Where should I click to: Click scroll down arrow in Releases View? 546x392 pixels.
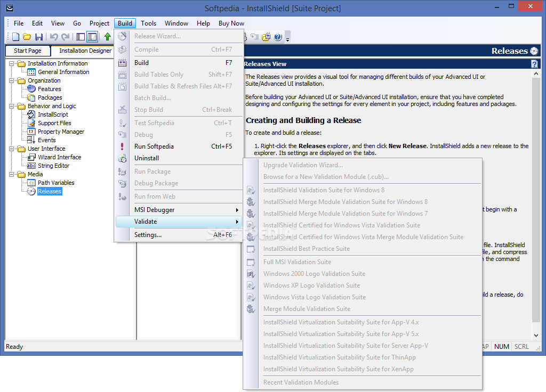coord(536,336)
